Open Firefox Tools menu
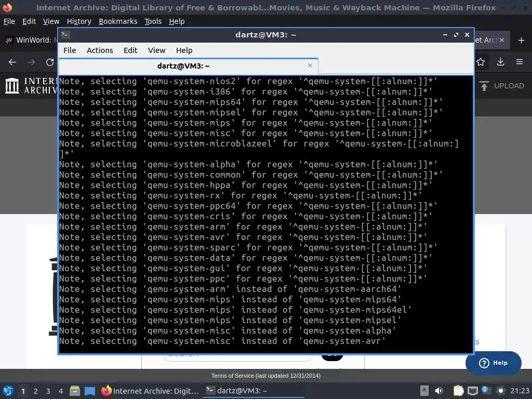532x399 pixels. [x=153, y=21]
